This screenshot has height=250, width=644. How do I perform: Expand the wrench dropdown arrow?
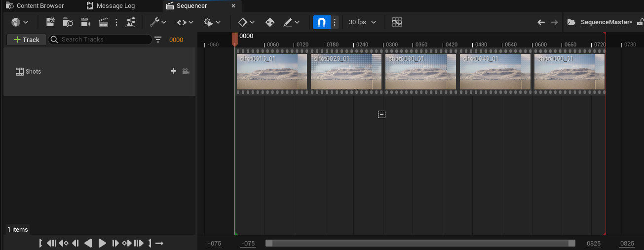pos(164,22)
